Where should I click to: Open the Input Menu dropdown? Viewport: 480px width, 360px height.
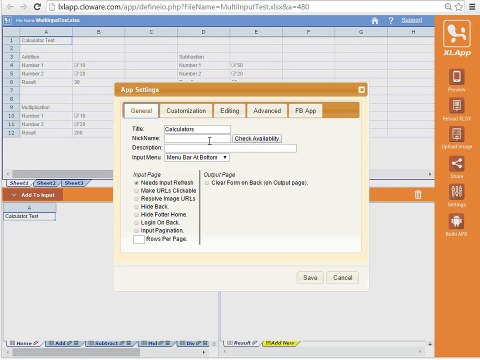pyautogui.click(x=197, y=157)
